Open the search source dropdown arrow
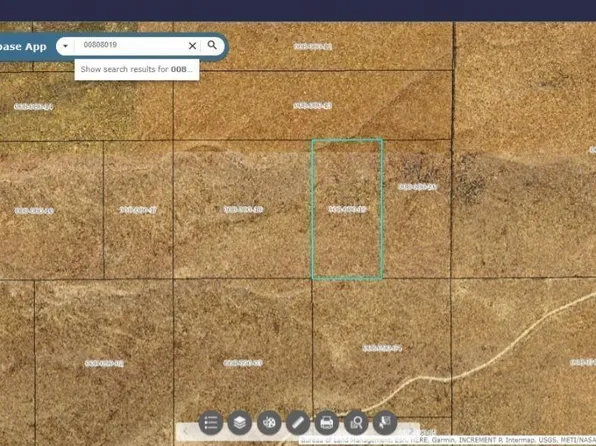 coord(65,46)
